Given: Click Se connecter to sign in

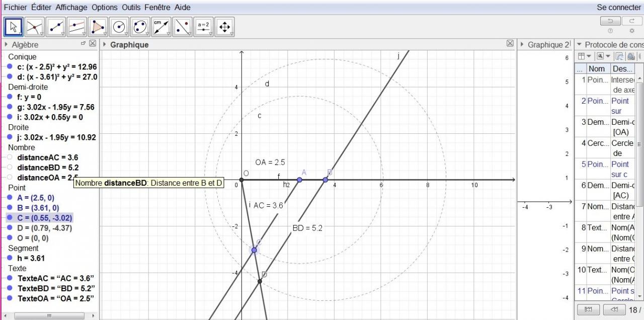Looking at the screenshot, I should tap(619, 7).
